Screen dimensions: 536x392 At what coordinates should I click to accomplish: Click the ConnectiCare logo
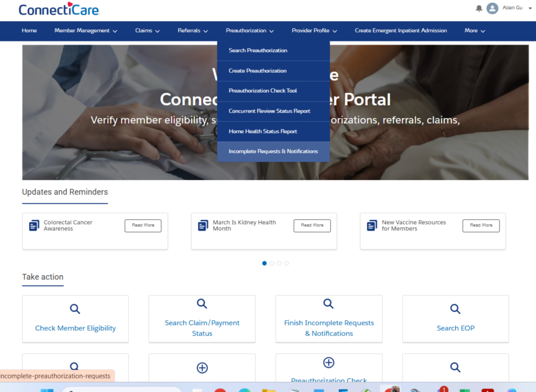coord(59,9)
